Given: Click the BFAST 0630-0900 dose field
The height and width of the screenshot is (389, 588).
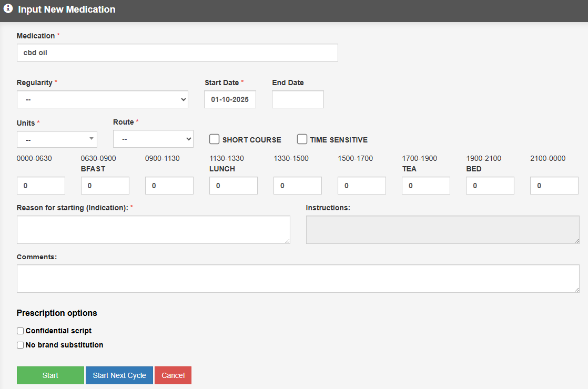Looking at the screenshot, I should pyautogui.click(x=105, y=186).
